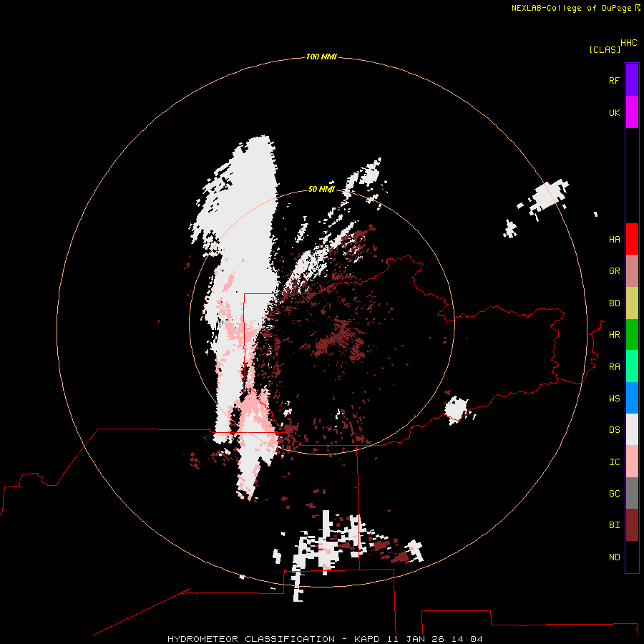The height and width of the screenshot is (644, 644).
Task: Select the GC gray legend swatch
Action: (x=632, y=493)
